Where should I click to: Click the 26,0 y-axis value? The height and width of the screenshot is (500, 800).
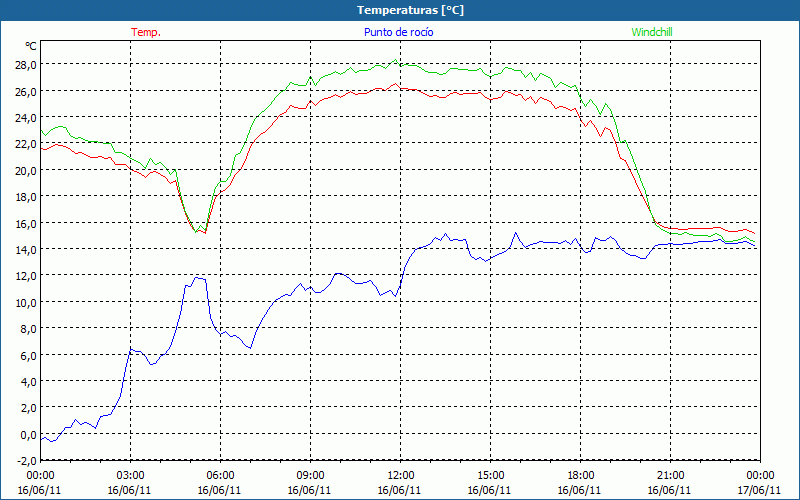click(x=26, y=91)
